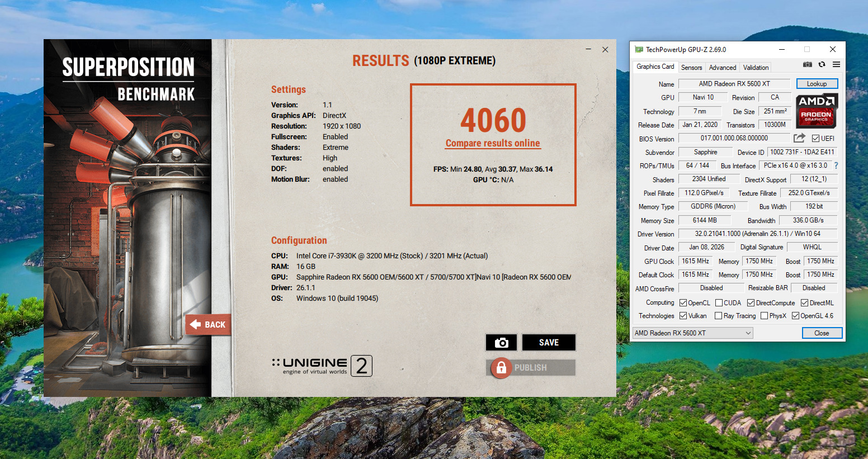Click the Resizable BAR value Disabled
Screen dimensions: 868x459
pos(814,288)
